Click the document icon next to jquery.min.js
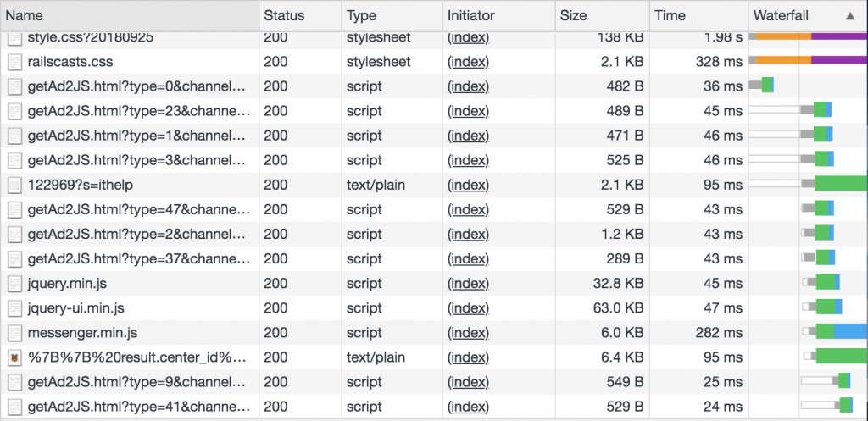The width and height of the screenshot is (868, 421). 14,283
